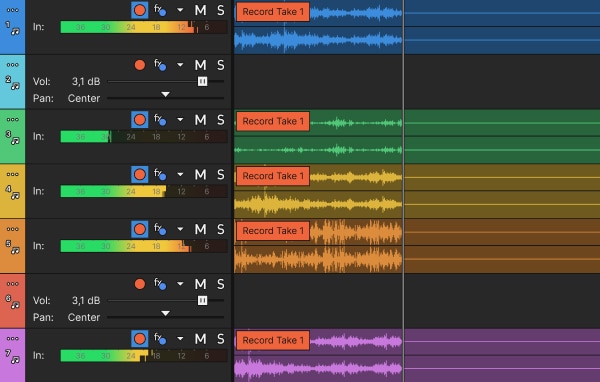Open track 4 effects (fx)
Screen dimensions: 600x382
click(x=160, y=174)
